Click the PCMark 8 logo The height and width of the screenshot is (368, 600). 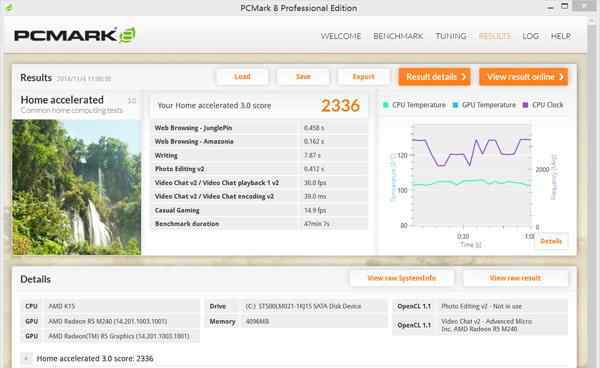coord(75,36)
